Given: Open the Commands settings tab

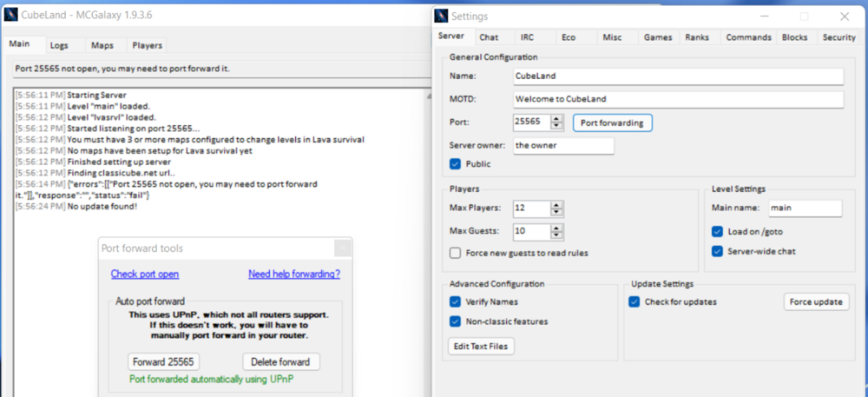Looking at the screenshot, I should 748,37.
